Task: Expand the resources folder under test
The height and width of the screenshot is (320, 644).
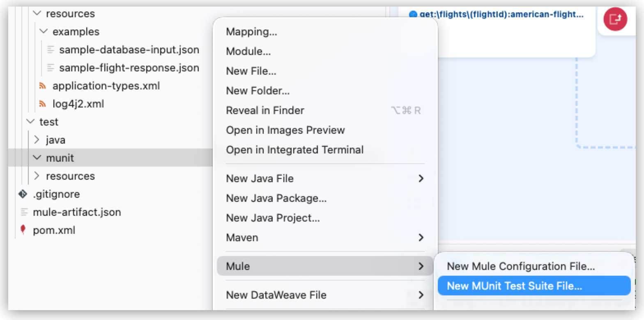Action: pyautogui.click(x=37, y=176)
